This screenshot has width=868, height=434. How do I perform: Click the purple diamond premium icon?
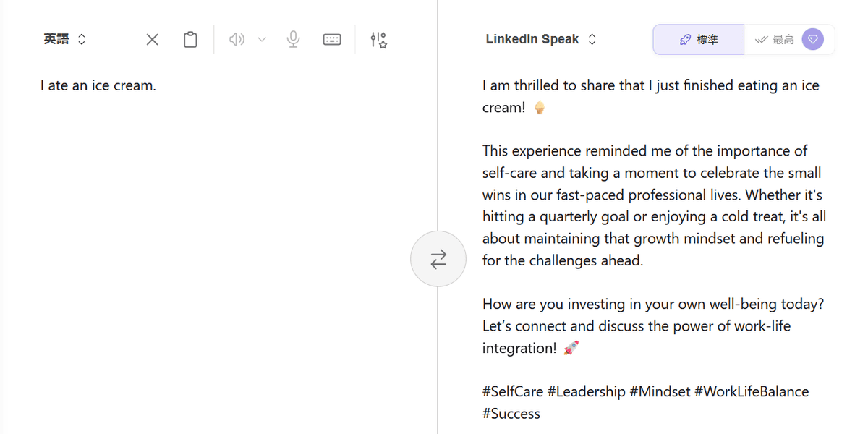point(813,40)
